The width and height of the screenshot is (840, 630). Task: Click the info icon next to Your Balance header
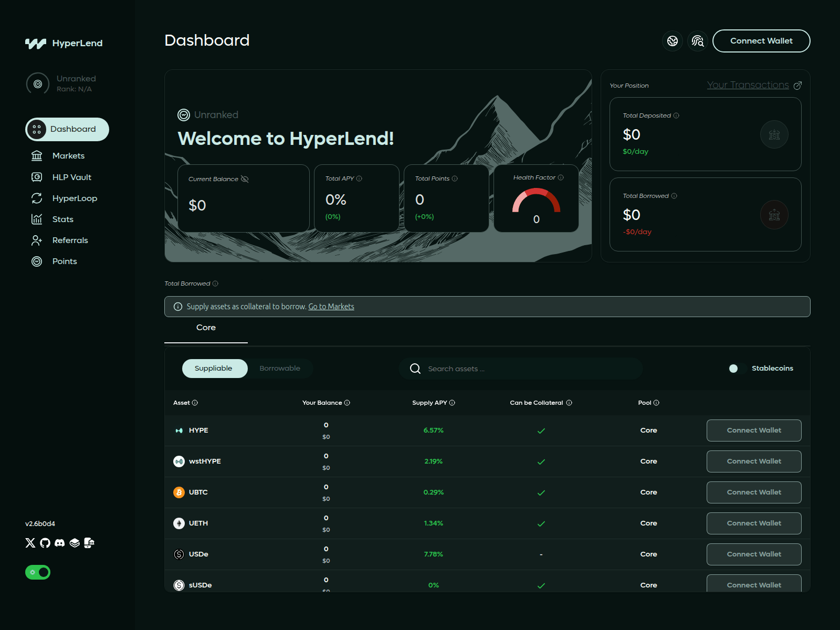(347, 403)
